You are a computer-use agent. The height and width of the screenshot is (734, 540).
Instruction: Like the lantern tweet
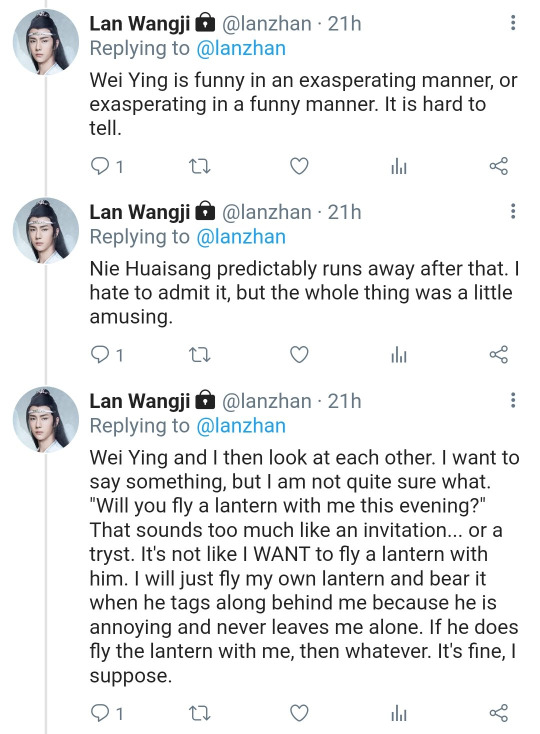[299, 713]
